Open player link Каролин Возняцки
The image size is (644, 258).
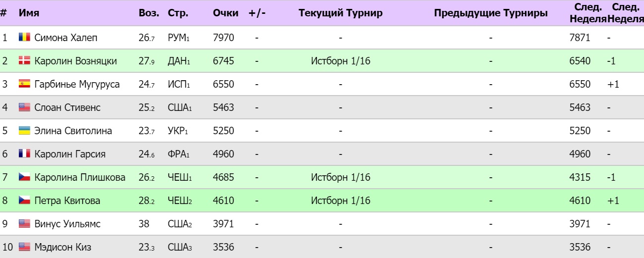(75, 61)
